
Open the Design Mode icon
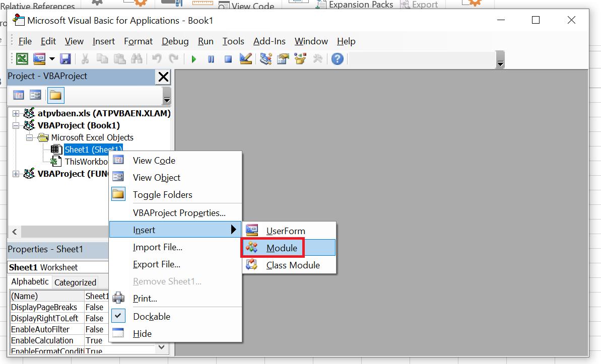(245, 59)
